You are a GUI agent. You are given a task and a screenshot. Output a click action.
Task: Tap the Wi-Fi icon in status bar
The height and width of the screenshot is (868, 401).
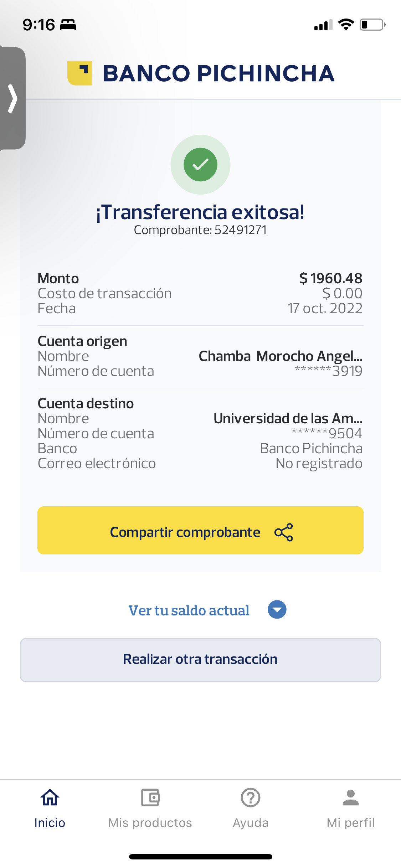[x=346, y=25]
